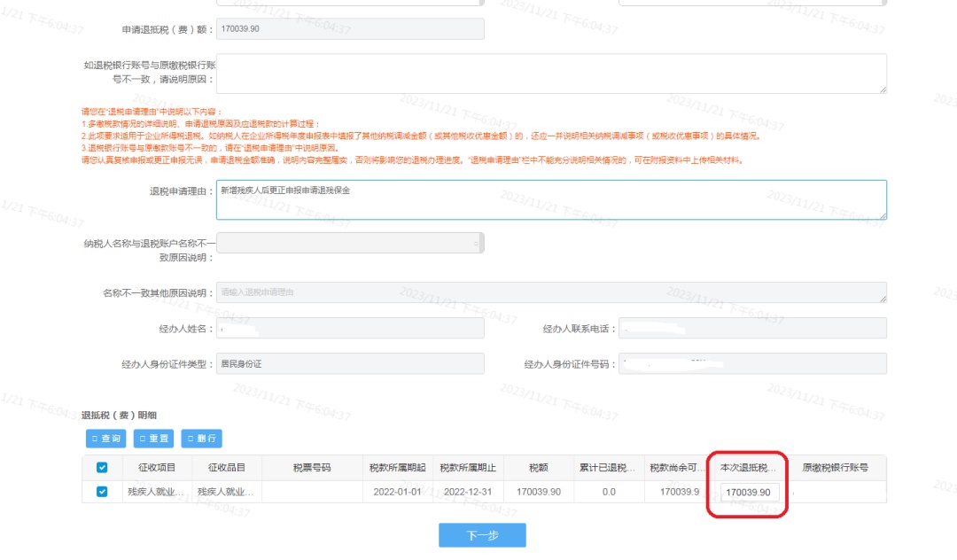Image resolution: width=957 pixels, height=560 pixels.
Task: Click the 原缴税银行账号 column header
Action: pos(835,468)
